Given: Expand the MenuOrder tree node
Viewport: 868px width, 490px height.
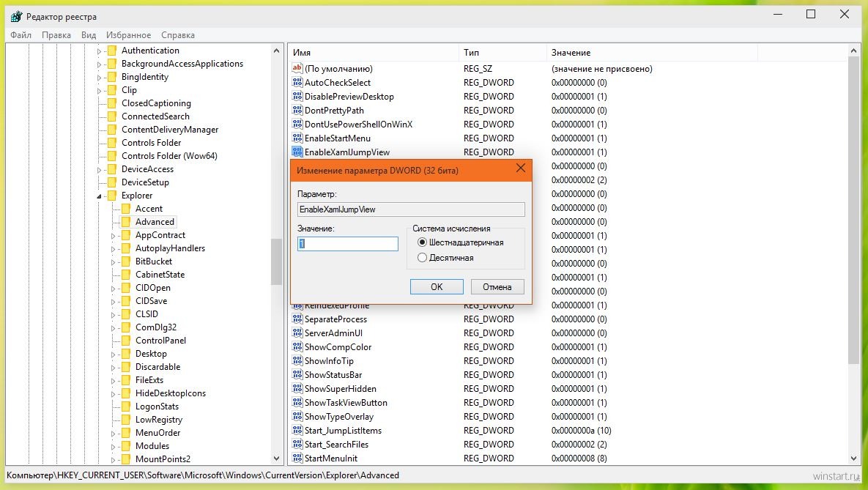Looking at the screenshot, I should click(x=113, y=433).
